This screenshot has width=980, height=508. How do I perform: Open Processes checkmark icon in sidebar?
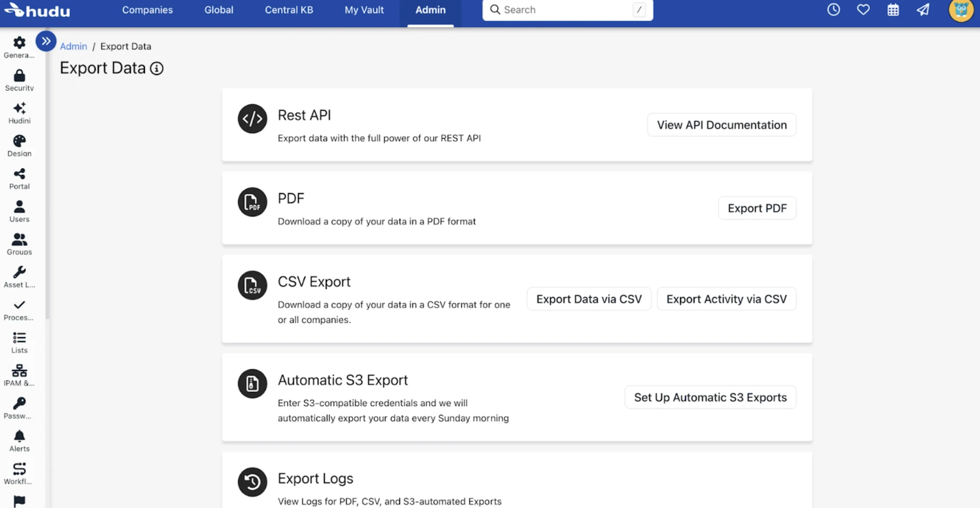[x=19, y=305]
